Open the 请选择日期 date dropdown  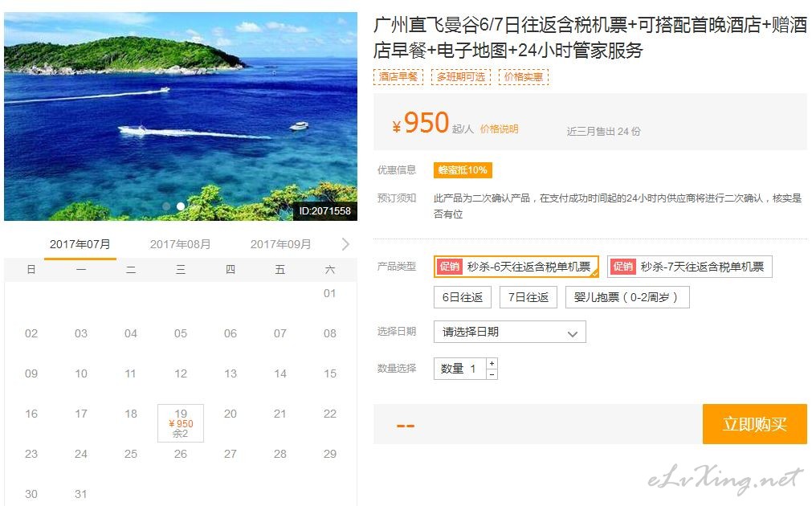pyautogui.click(x=509, y=332)
